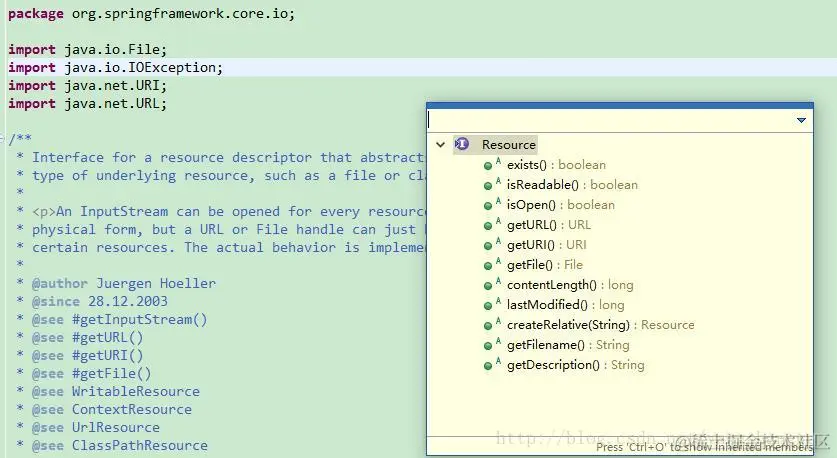Click the green icon beside getURL()
Screen dimensions: 837x458
tap(488, 226)
